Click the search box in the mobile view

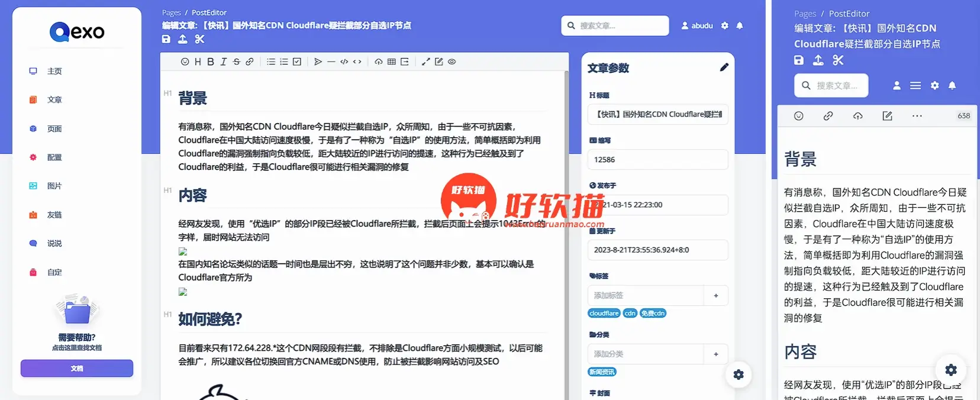(x=831, y=85)
